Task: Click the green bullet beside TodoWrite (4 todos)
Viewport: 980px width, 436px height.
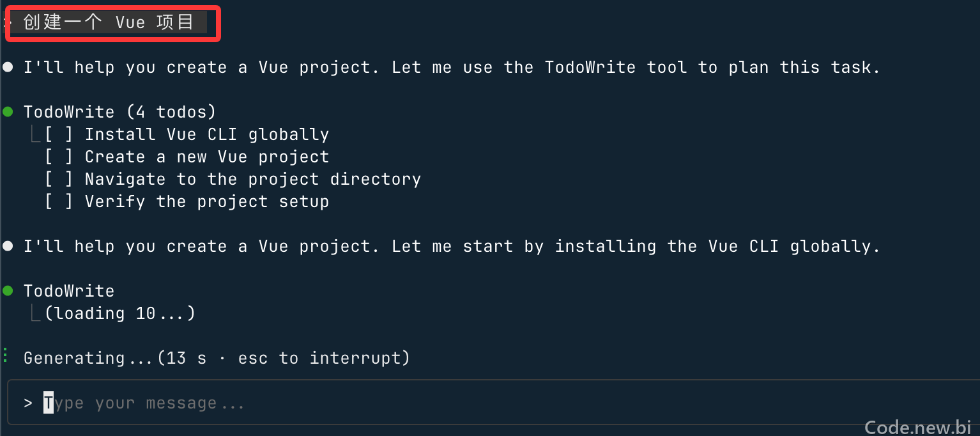Action: (8, 112)
